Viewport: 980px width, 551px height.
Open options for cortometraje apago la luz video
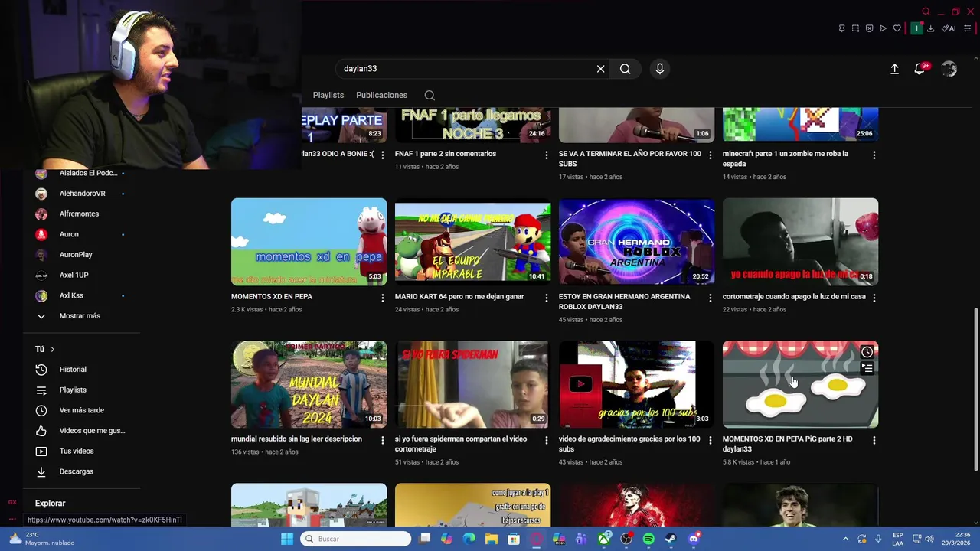(874, 298)
